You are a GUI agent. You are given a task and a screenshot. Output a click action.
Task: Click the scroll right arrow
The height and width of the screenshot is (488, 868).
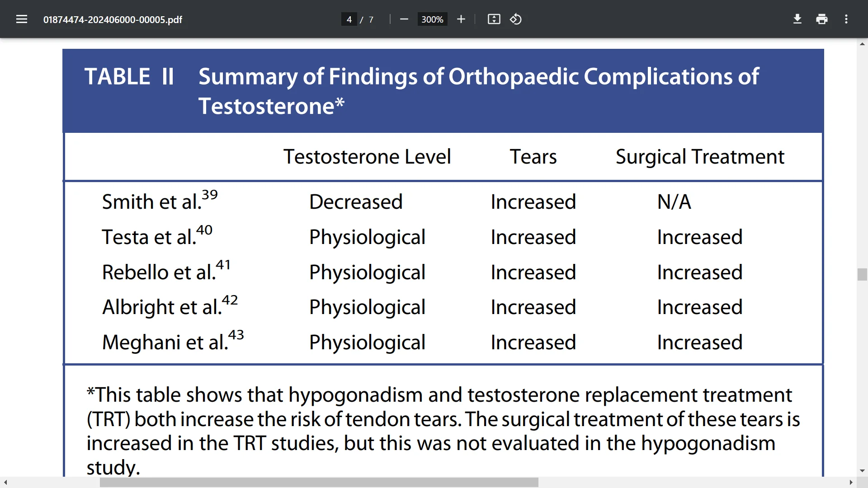[x=851, y=483]
